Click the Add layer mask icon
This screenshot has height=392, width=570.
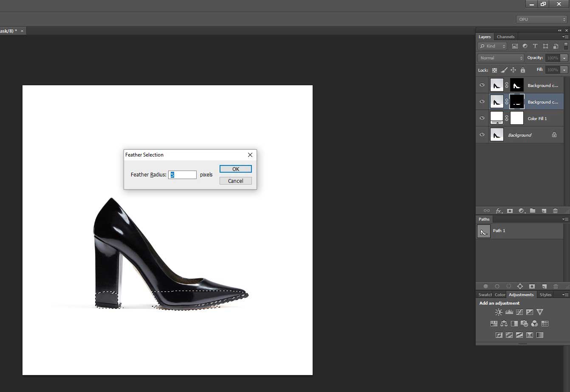[510, 210]
